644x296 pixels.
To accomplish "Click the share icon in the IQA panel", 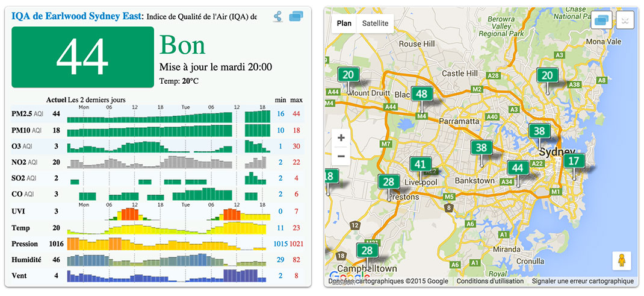I will (x=277, y=17).
